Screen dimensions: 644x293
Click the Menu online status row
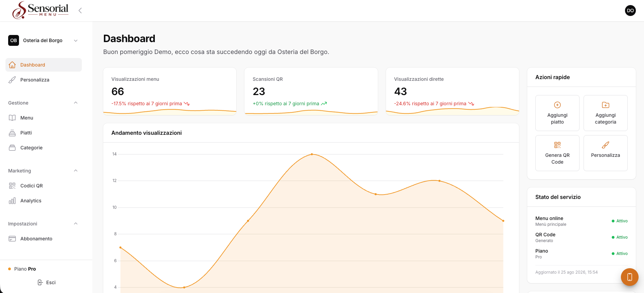tap(582, 221)
